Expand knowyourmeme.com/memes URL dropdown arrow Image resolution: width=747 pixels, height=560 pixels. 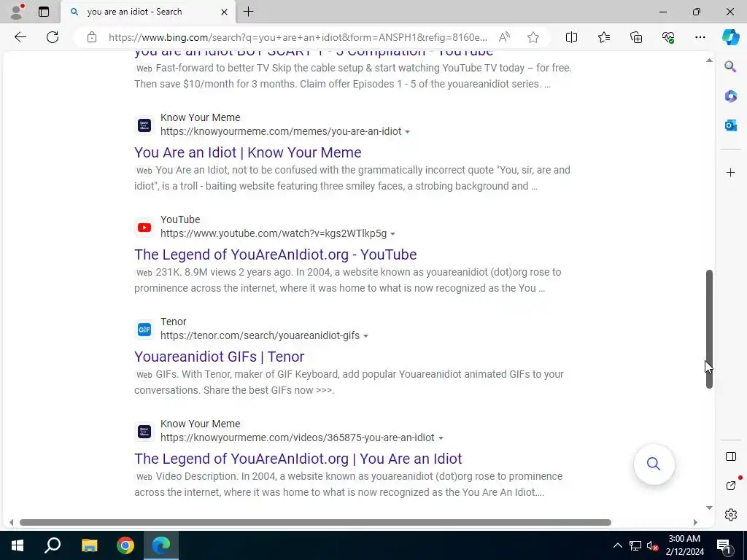click(x=407, y=132)
